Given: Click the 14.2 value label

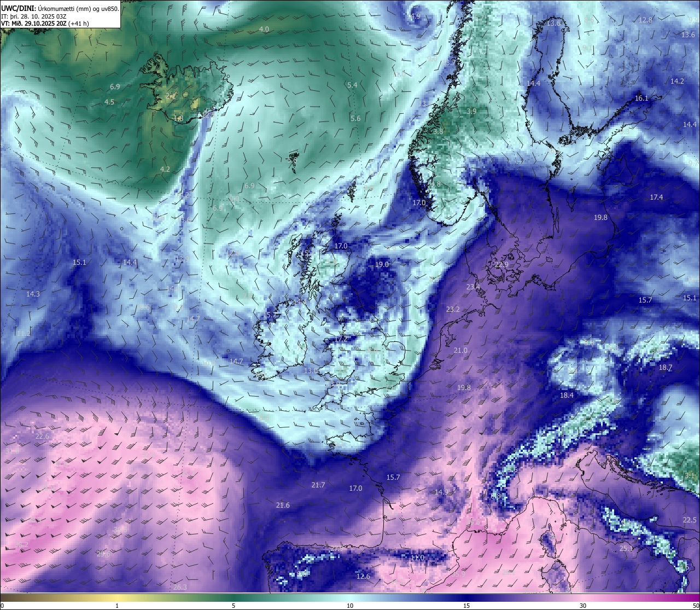Looking at the screenshot, I should [677, 81].
